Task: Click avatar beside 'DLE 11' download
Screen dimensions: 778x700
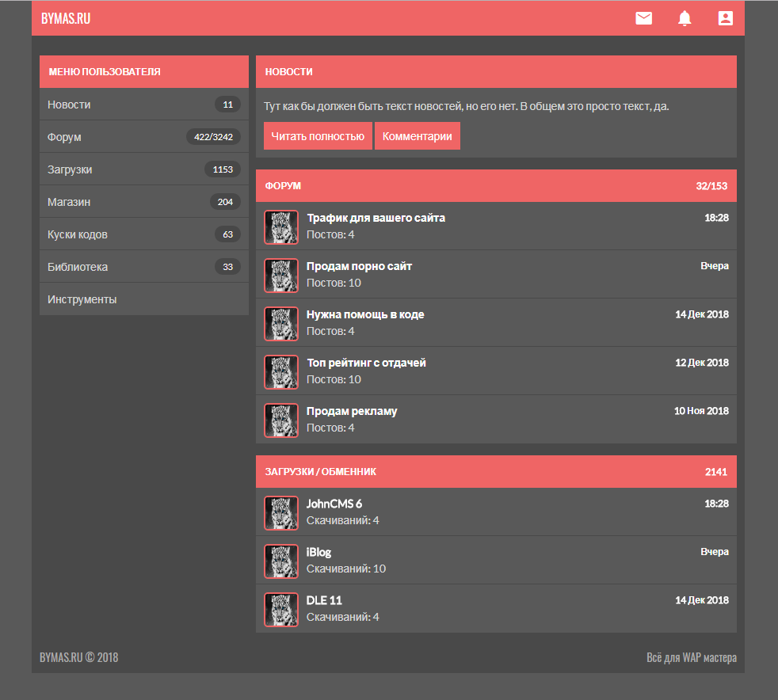Action: 281,610
